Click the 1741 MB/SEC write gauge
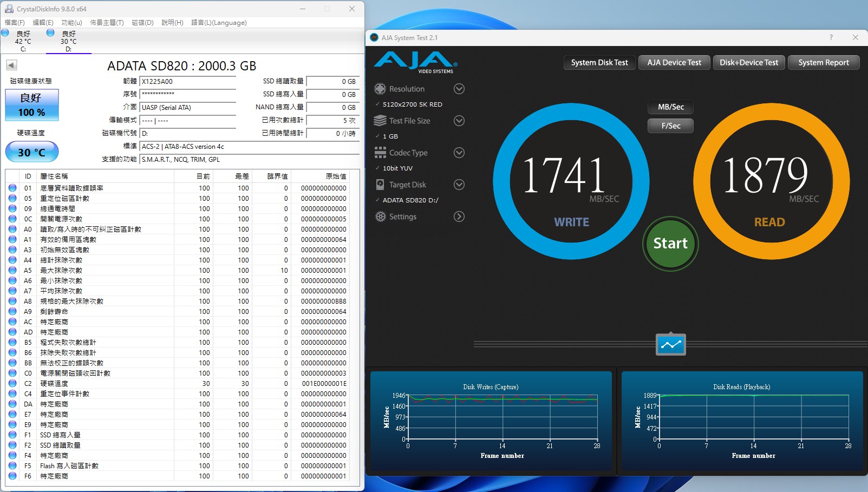Screen dimensions: 868x492 571,181
